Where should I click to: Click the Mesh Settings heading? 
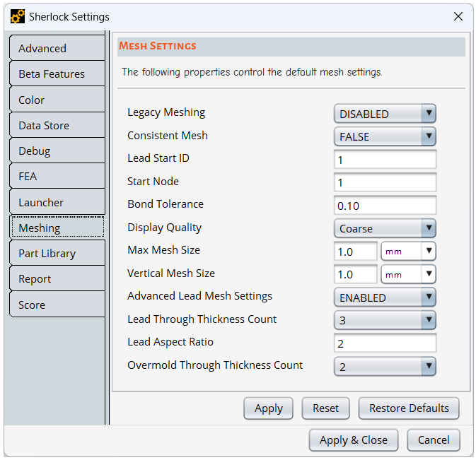158,46
